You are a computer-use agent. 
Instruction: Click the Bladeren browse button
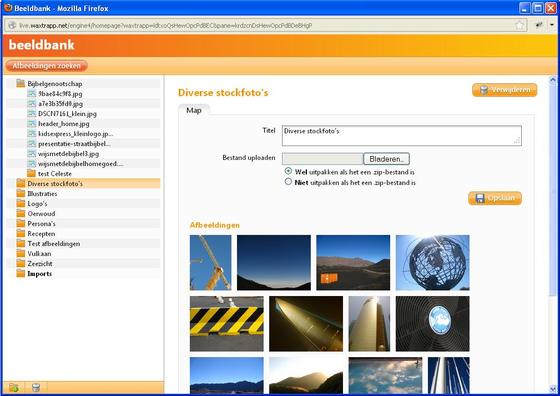pos(386,159)
